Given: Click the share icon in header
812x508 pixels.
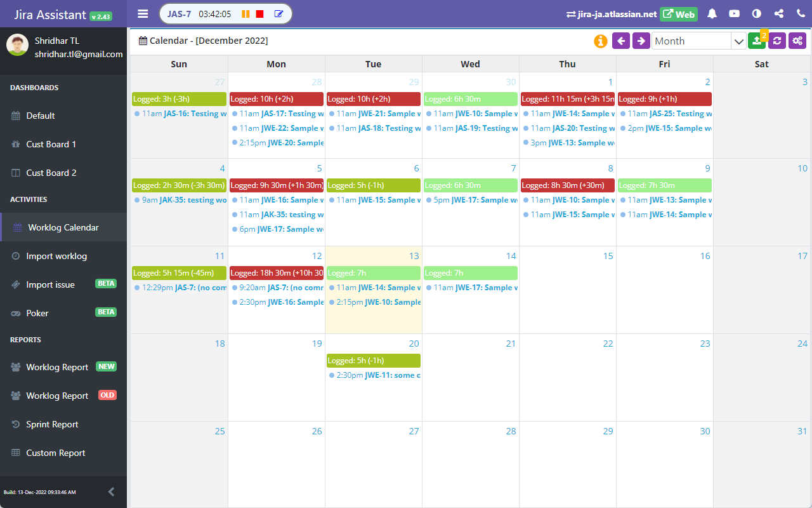Looking at the screenshot, I should click(779, 13).
